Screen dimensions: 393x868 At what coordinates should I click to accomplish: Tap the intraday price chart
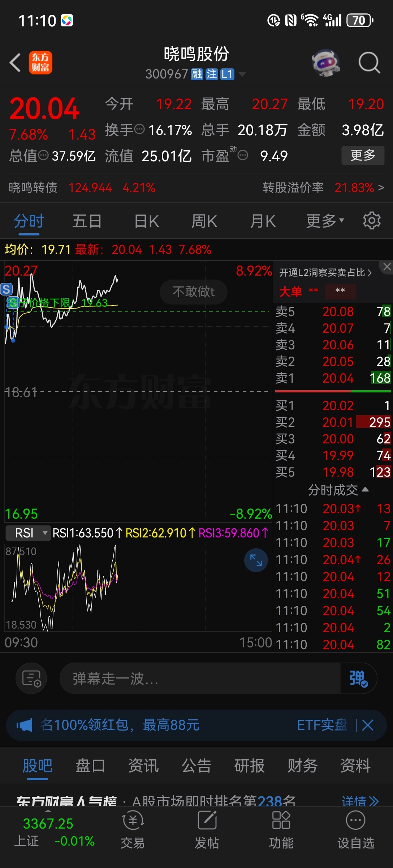click(138, 391)
